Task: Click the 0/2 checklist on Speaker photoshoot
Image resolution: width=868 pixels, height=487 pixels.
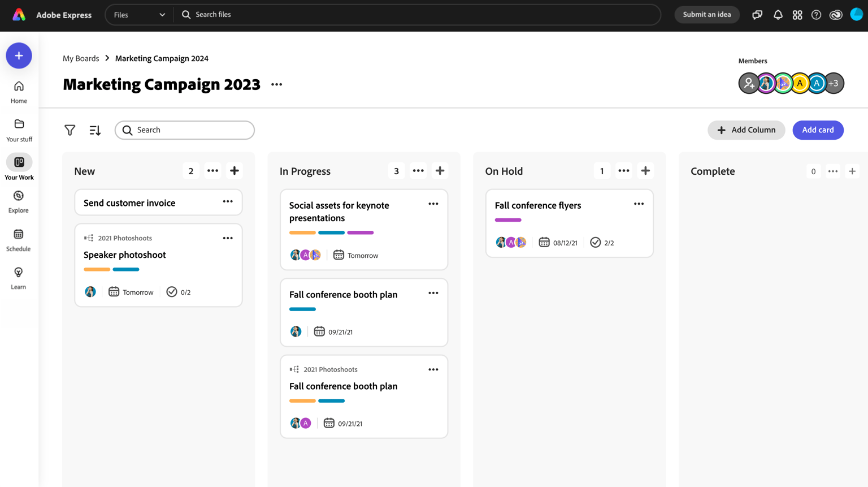Action: pos(179,292)
